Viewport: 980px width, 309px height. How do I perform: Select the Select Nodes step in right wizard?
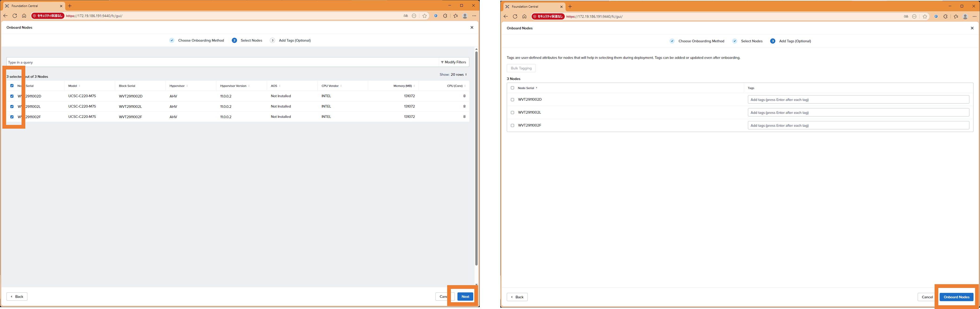[x=751, y=41]
